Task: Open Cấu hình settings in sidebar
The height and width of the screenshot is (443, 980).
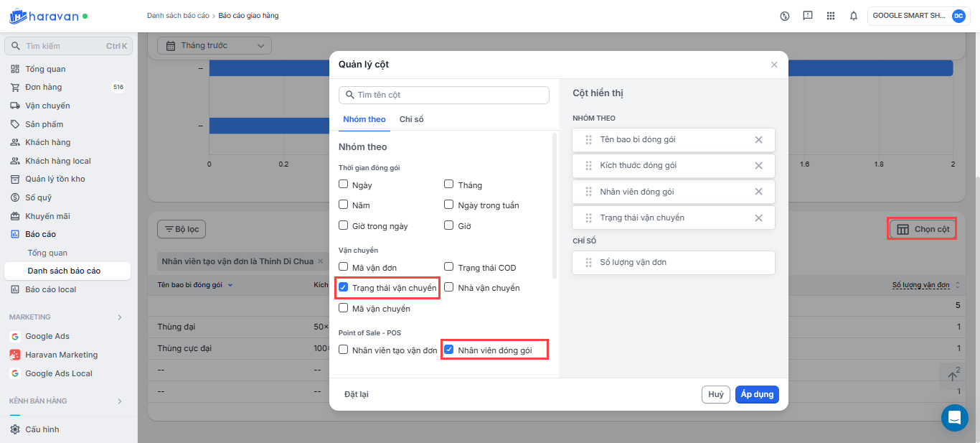Action: (x=42, y=429)
